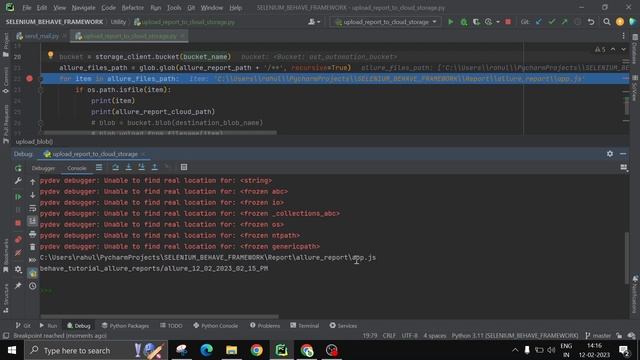Jump to next highlighted warning chevron
This screenshot has height=360, width=640.
[x=623, y=49]
